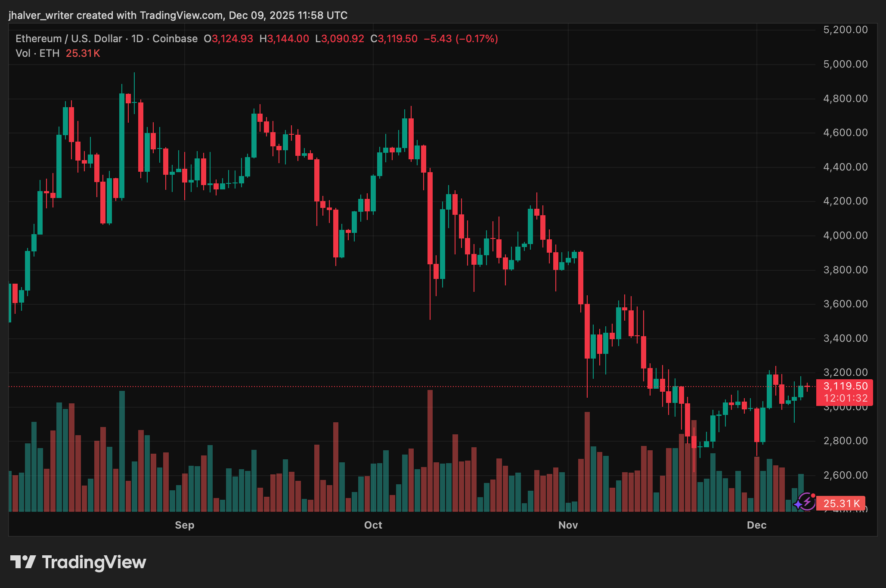The image size is (886, 588).
Task: Click the 4,000.00 price scale label
Action: tap(845, 235)
